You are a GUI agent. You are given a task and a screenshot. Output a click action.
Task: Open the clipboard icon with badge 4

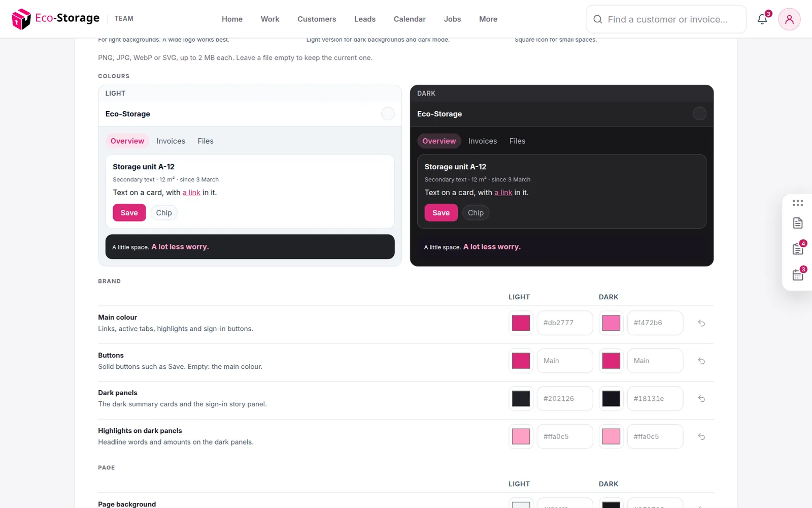click(x=798, y=249)
